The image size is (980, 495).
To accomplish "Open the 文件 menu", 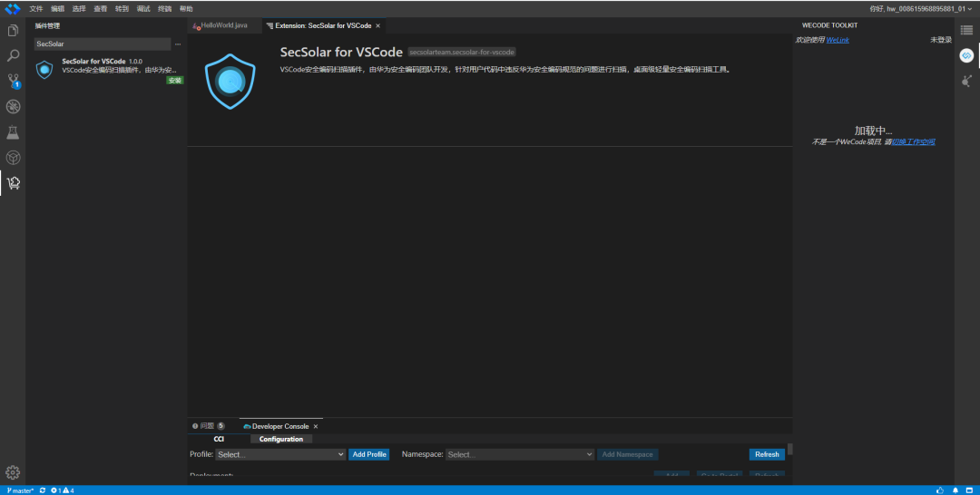I will 36,9.
